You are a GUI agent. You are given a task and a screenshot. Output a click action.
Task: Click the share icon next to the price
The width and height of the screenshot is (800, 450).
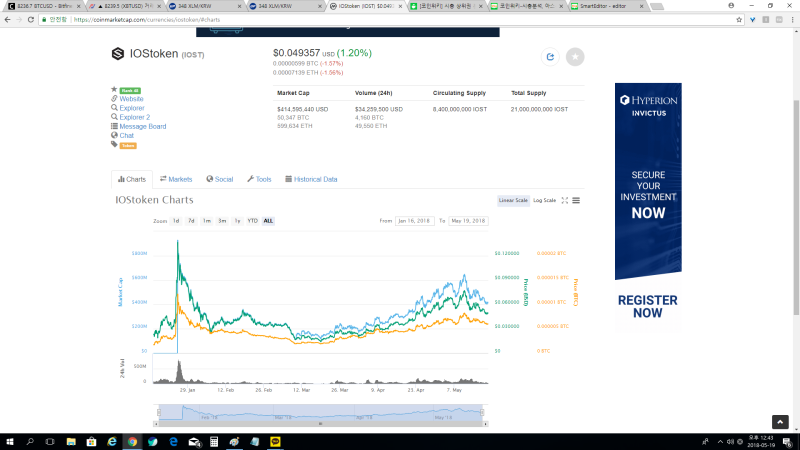click(x=550, y=57)
